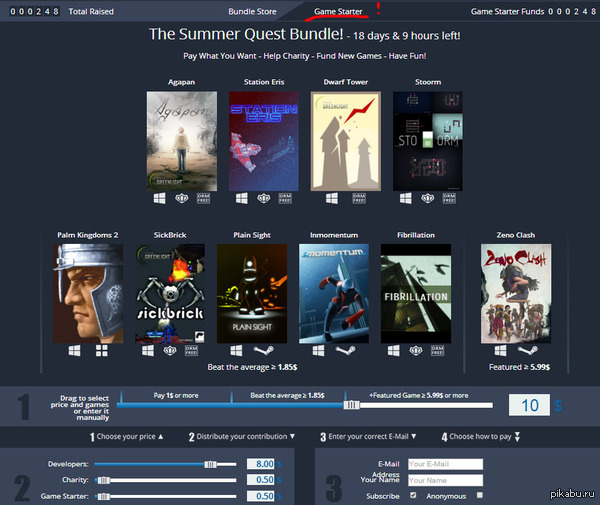
Task: Expand the Choose your price step
Action: point(126,437)
